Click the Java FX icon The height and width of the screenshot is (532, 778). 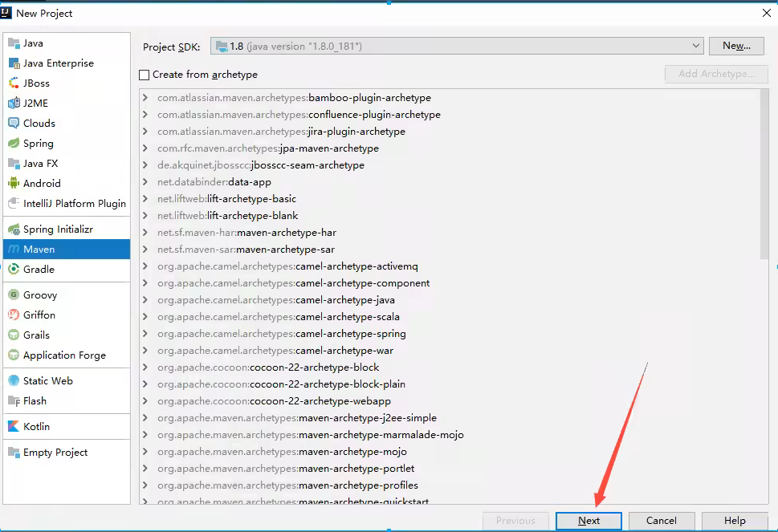(x=14, y=163)
